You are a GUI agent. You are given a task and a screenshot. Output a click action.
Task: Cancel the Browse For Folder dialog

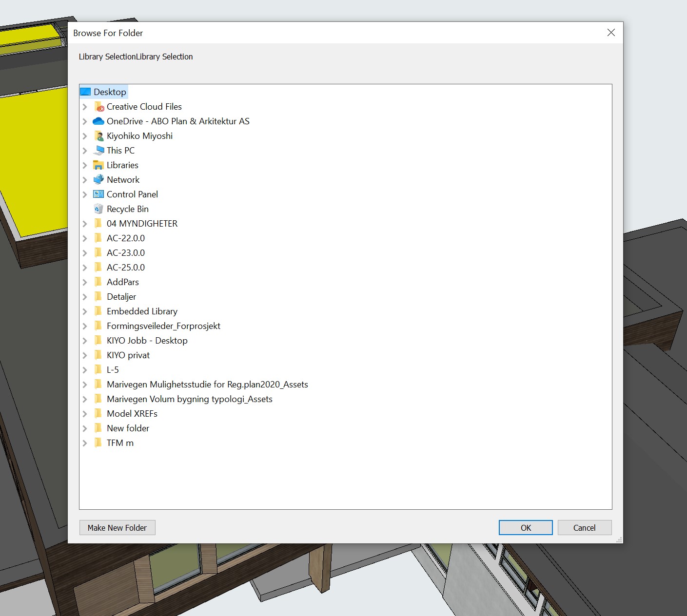[x=584, y=528]
